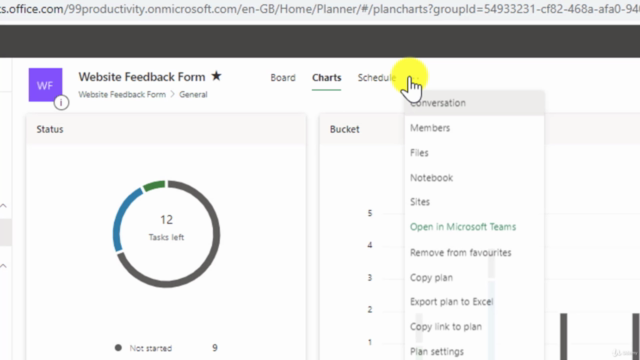Click the Not started legend entry

151,348
